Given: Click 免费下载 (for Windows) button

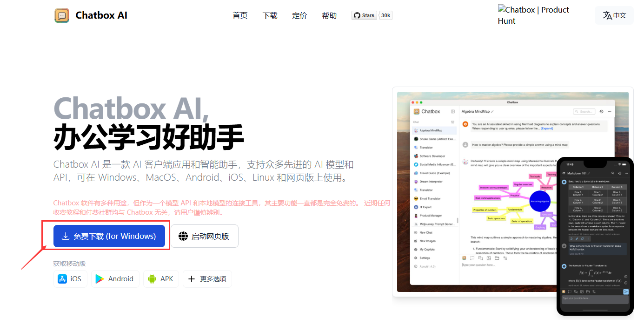Looking at the screenshot, I should [109, 236].
